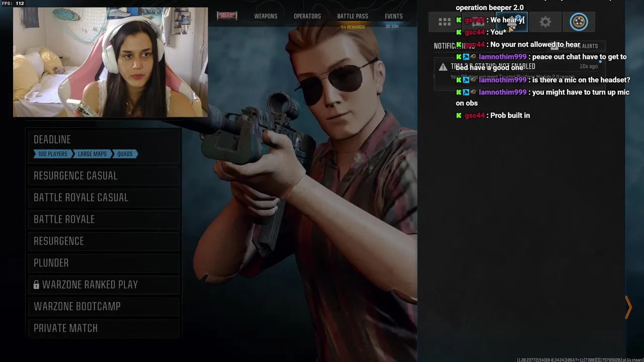644x362 pixels.
Task: Open the settings gear icon
Action: pos(545,22)
